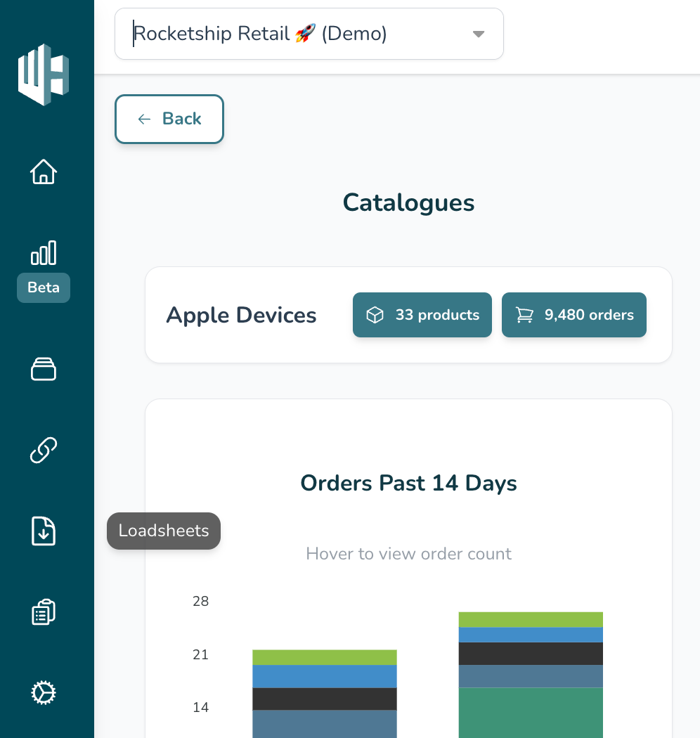Click the 28 y-axis label
Viewport: 700px width, 738px height.
click(x=200, y=602)
